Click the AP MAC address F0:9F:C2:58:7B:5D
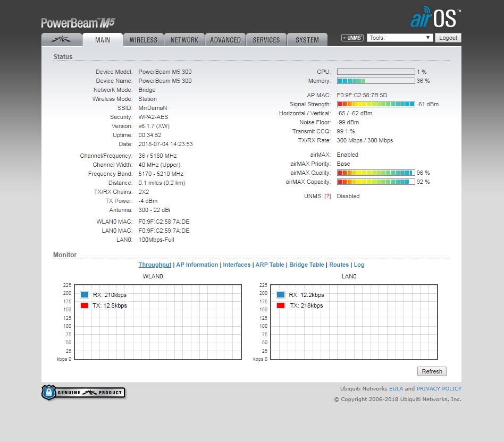 (x=362, y=95)
